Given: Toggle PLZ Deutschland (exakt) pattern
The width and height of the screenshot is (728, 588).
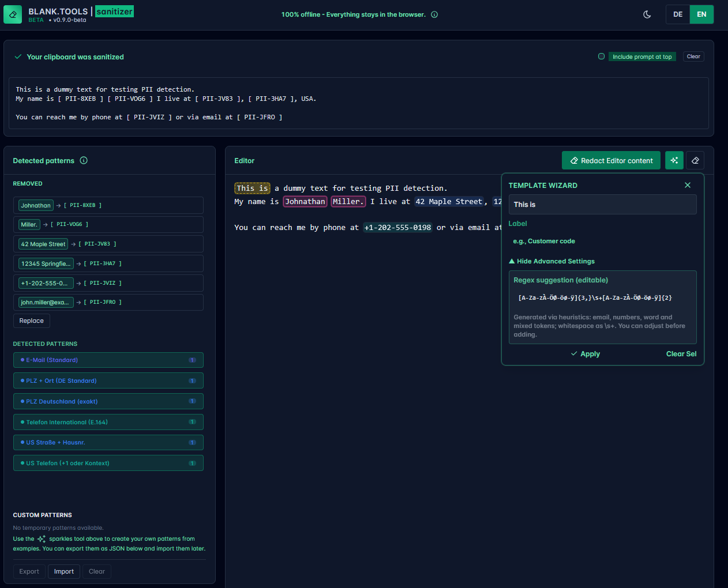Looking at the screenshot, I should point(108,401).
